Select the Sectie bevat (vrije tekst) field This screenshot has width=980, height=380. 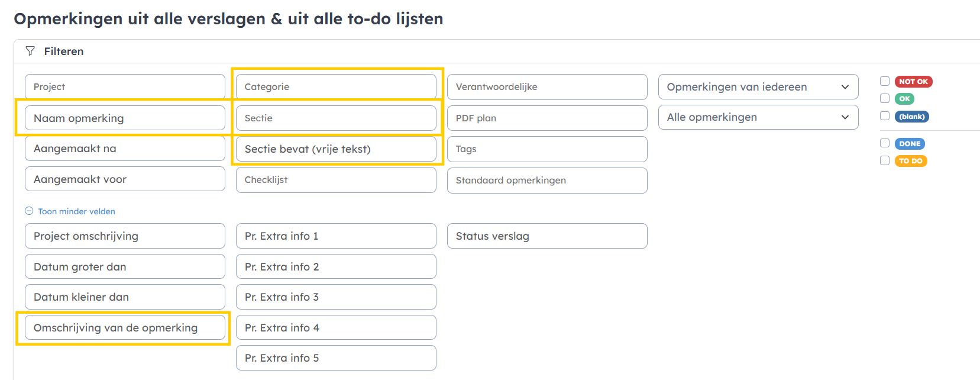[x=336, y=149]
